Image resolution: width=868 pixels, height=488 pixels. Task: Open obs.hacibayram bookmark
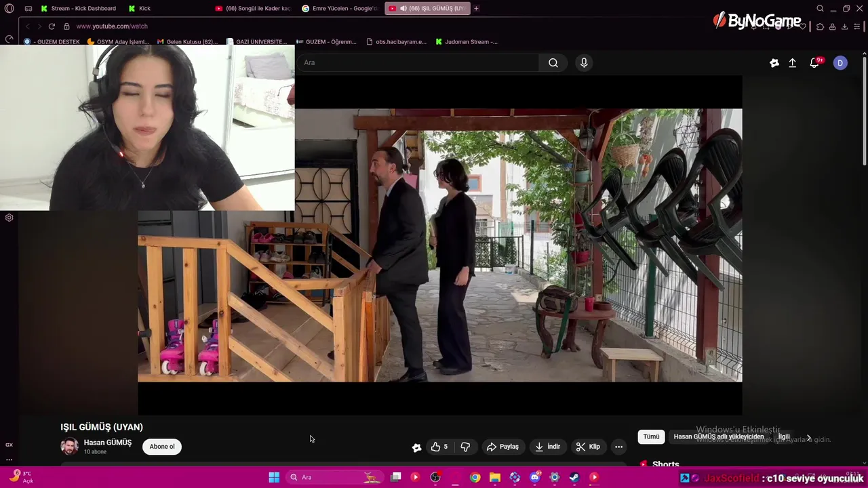[397, 41]
